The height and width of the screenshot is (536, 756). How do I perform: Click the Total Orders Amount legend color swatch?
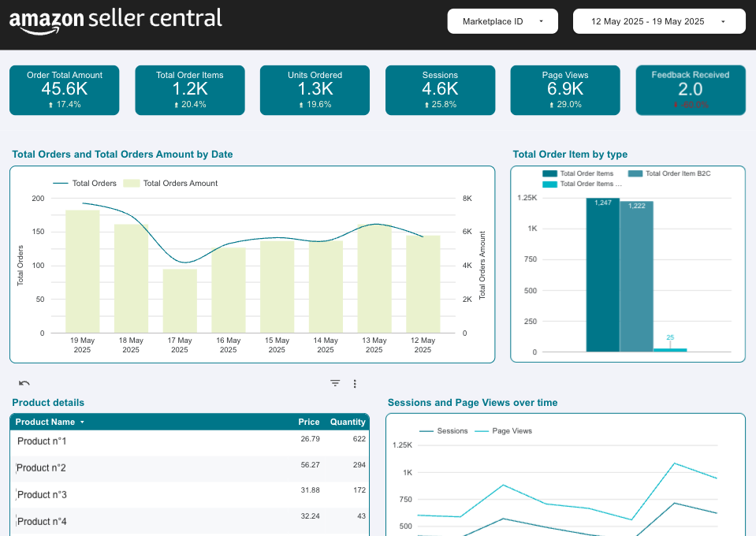click(x=132, y=183)
